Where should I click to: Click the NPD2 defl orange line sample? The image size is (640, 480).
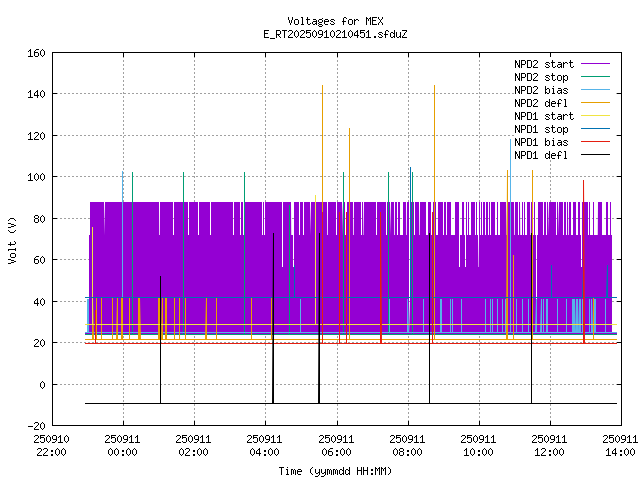pos(594,103)
